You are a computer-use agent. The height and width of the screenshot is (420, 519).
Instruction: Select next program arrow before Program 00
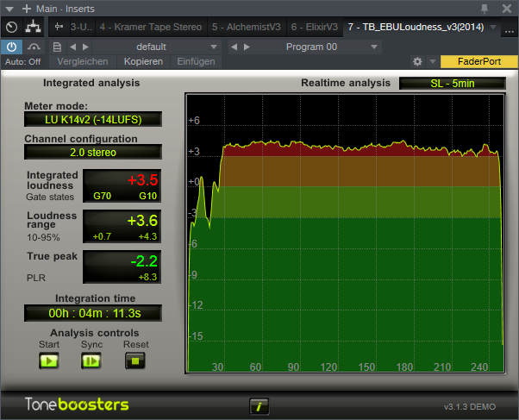click(247, 47)
